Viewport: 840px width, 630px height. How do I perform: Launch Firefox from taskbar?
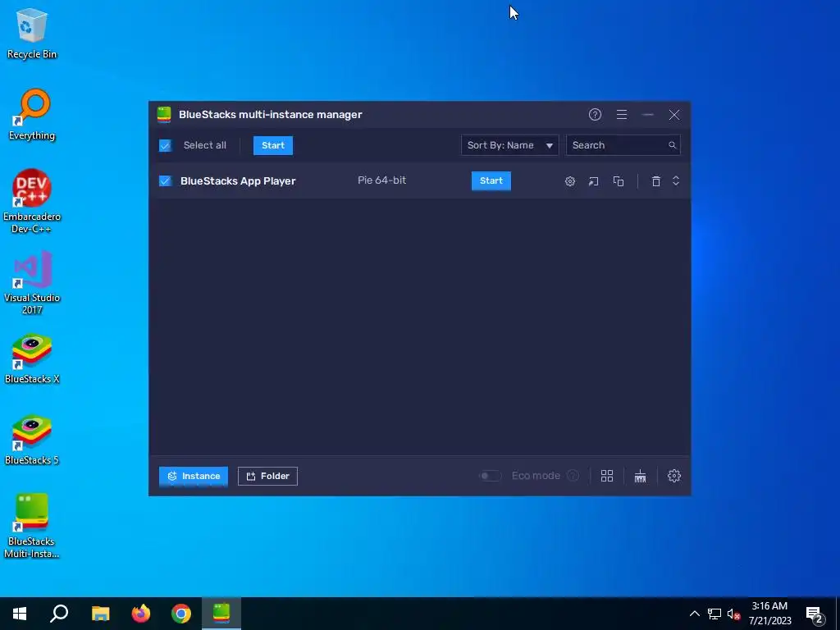(x=141, y=614)
